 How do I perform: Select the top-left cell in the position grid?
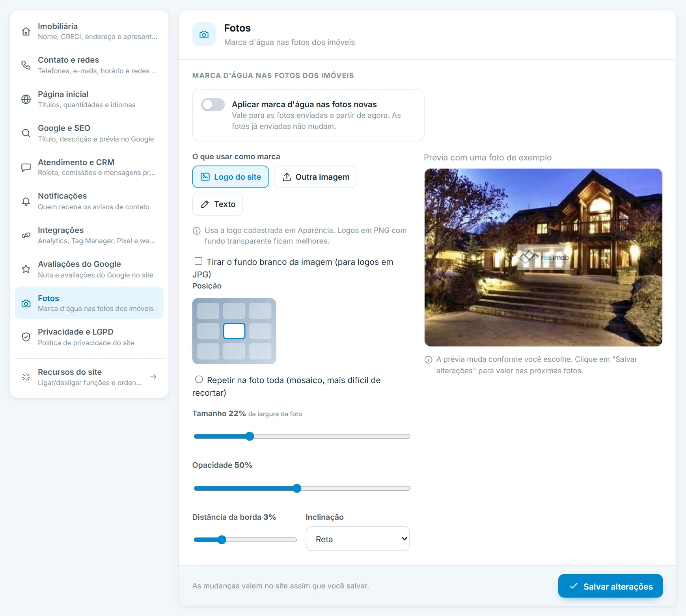click(208, 311)
